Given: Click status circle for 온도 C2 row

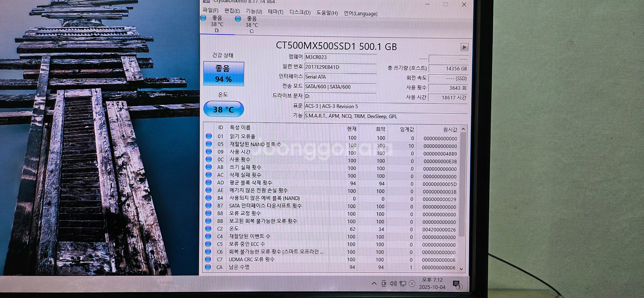Looking at the screenshot, I should tap(208, 228).
